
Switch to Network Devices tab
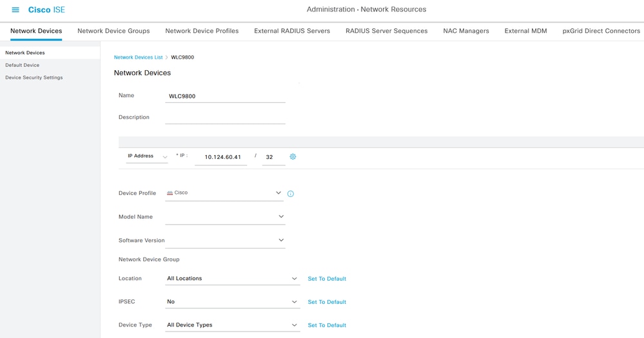pos(36,31)
